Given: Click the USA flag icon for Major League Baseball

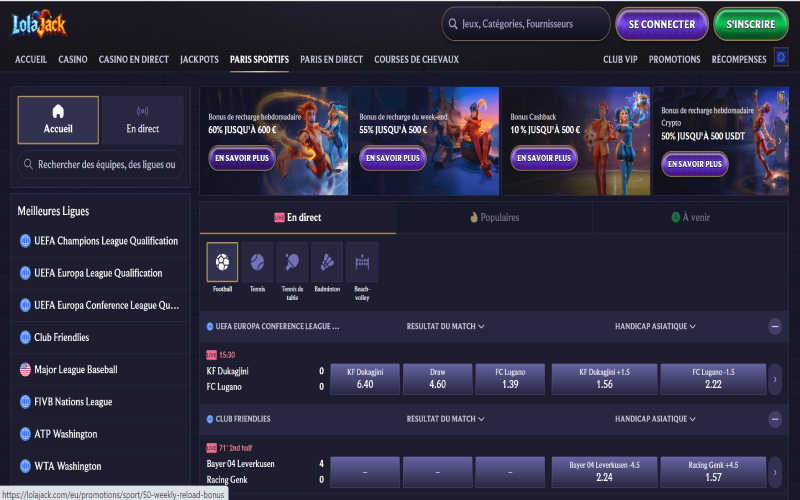Looking at the screenshot, I should pyautogui.click(x=25, y=369).
